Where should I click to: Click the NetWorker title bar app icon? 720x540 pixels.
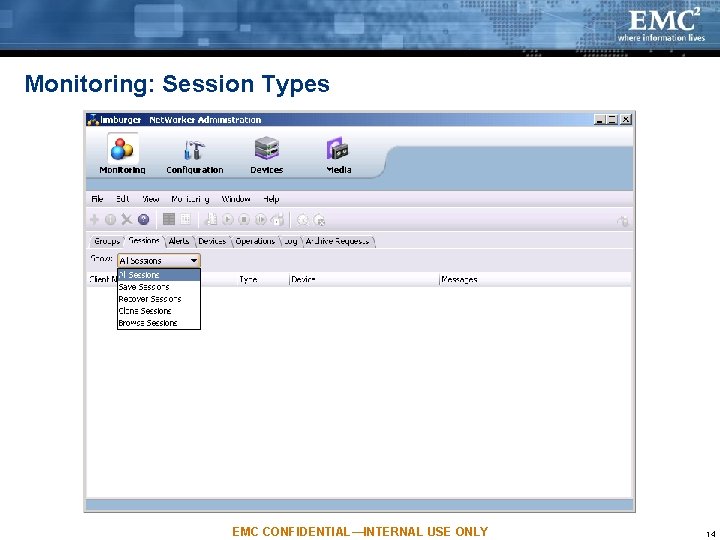click(93, 120)
